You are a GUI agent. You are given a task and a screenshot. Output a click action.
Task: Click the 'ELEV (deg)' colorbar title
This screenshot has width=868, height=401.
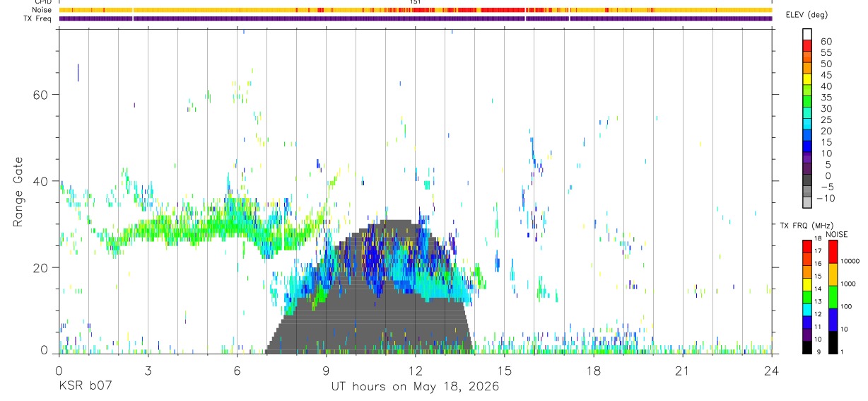807,16
